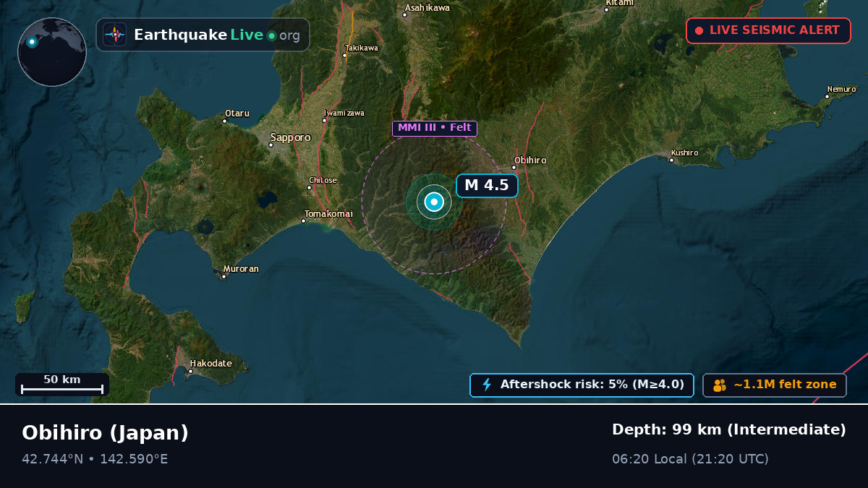Viewport: 868px width, 488px height.
Task: Click the Obihiro city label on the map
Action: tap(530, 160)
